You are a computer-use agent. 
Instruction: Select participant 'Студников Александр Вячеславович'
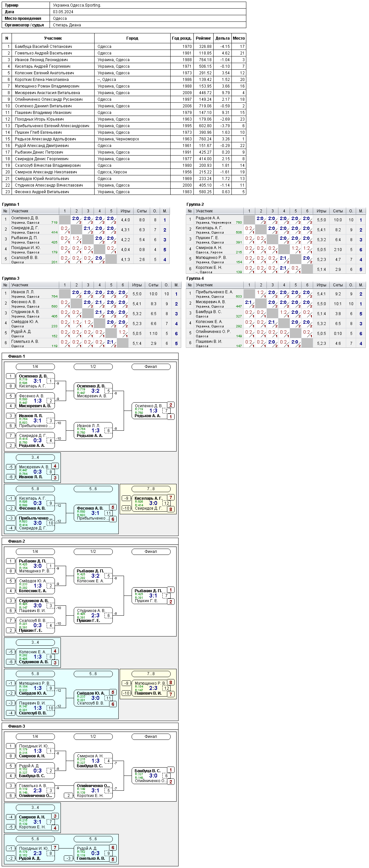click(49, 185)
